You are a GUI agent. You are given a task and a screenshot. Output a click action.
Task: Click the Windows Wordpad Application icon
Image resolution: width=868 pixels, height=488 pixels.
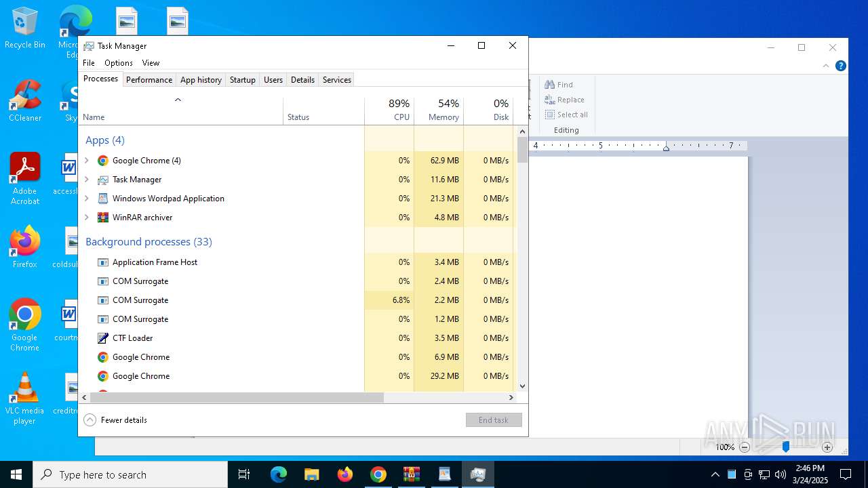click(x=103, y=199)
